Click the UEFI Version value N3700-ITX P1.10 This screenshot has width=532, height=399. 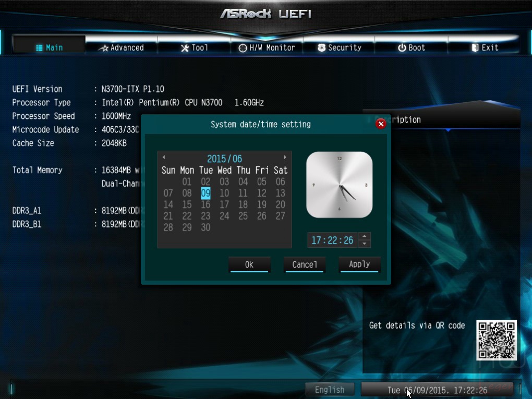pyautogui.click(x=133, y=89)
